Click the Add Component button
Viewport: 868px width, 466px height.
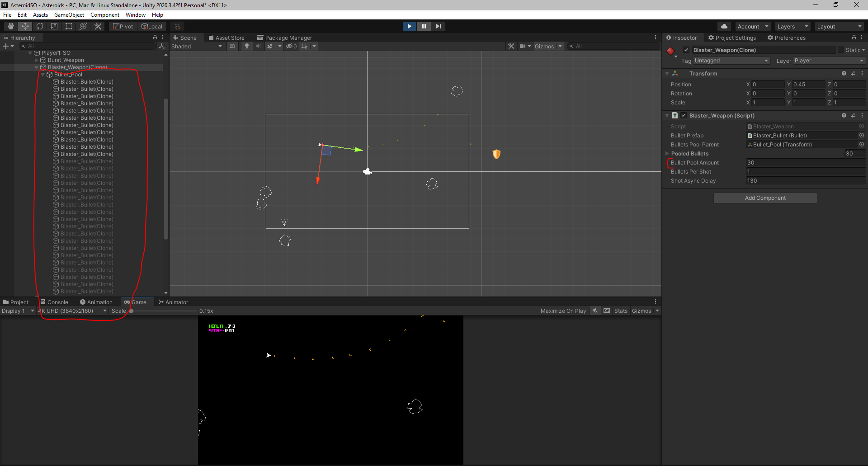(x=765, y=198)
